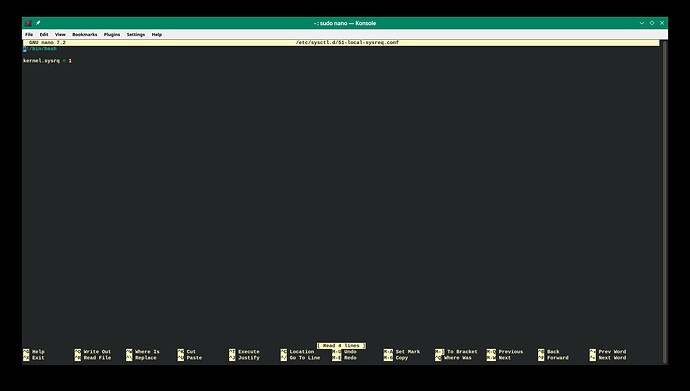690x391 pixels.
Task: Click the nano 'Redo' shortcut label
Action: click(x=350, y=358)
